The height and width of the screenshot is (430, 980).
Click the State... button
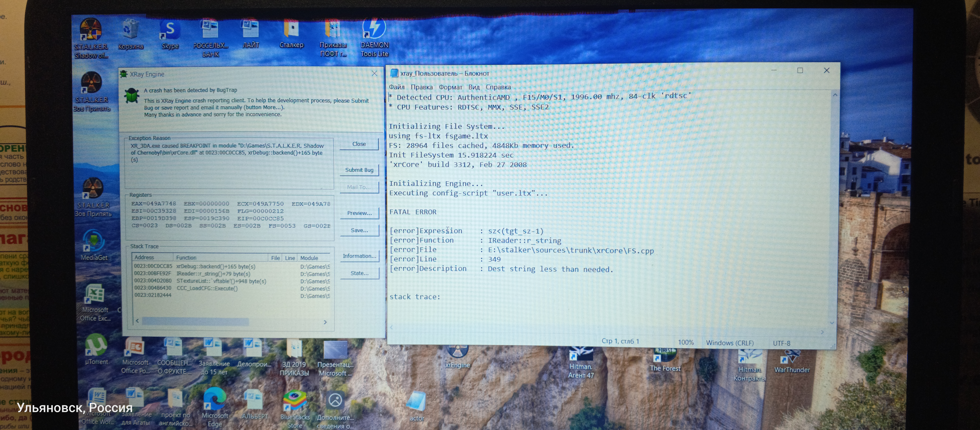click(360, 273)
